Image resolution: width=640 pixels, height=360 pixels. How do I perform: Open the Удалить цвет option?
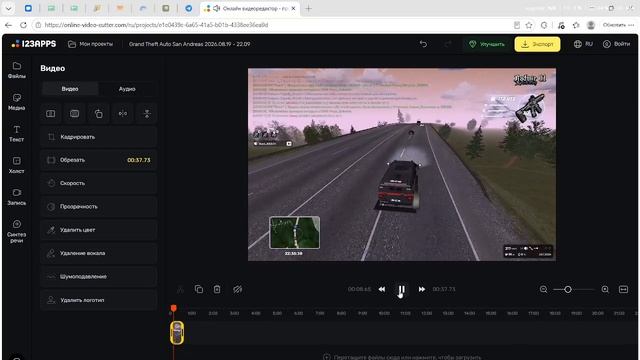click(x=99, y=230)
